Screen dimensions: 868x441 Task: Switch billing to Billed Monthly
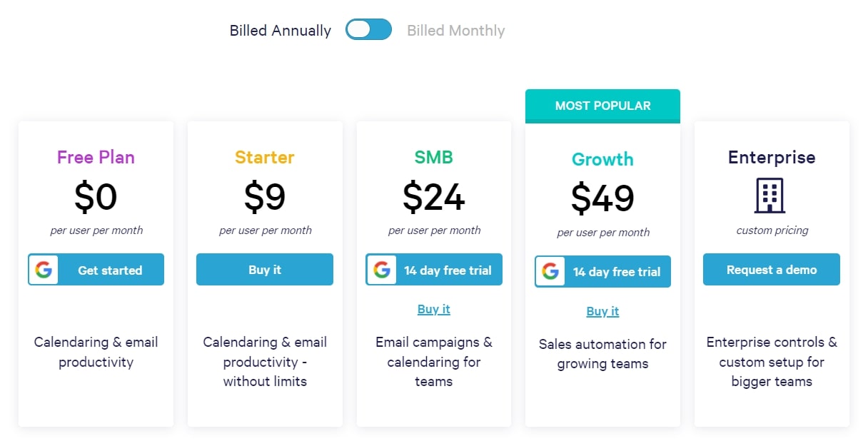368,29
